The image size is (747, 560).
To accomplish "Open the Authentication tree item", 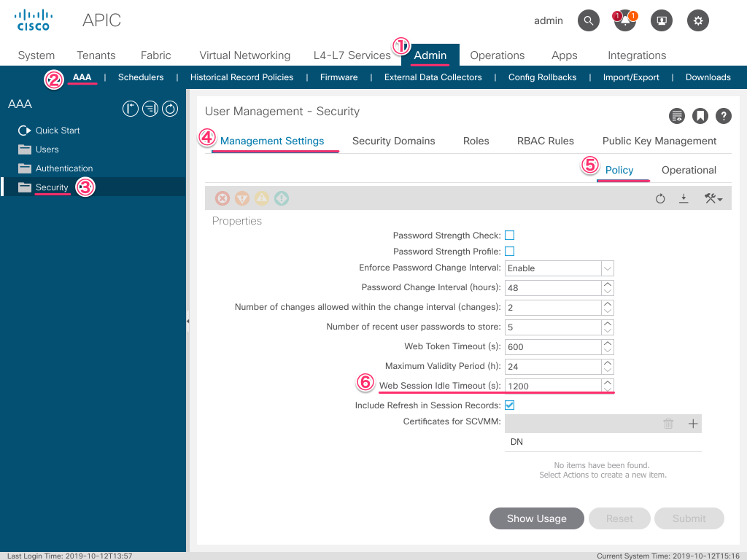I will pyautogui.click(x=64, y=168).
